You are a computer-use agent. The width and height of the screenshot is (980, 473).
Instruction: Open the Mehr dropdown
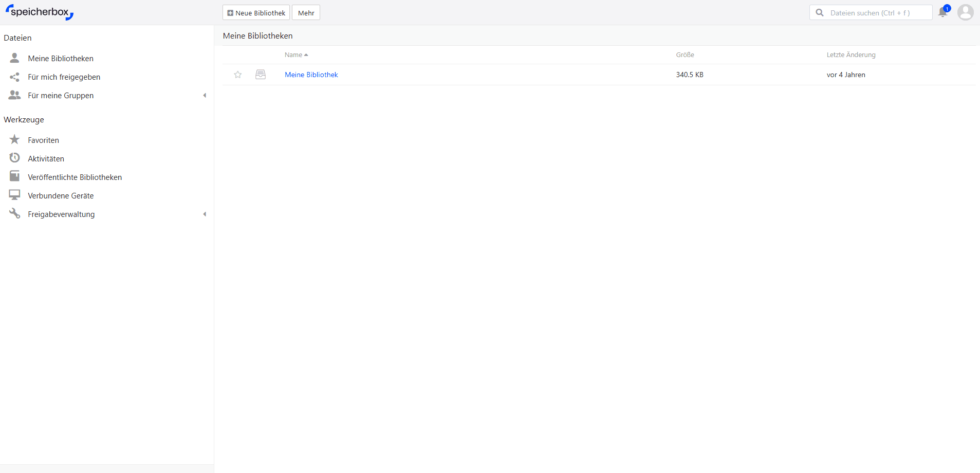(x=306, y=13)
